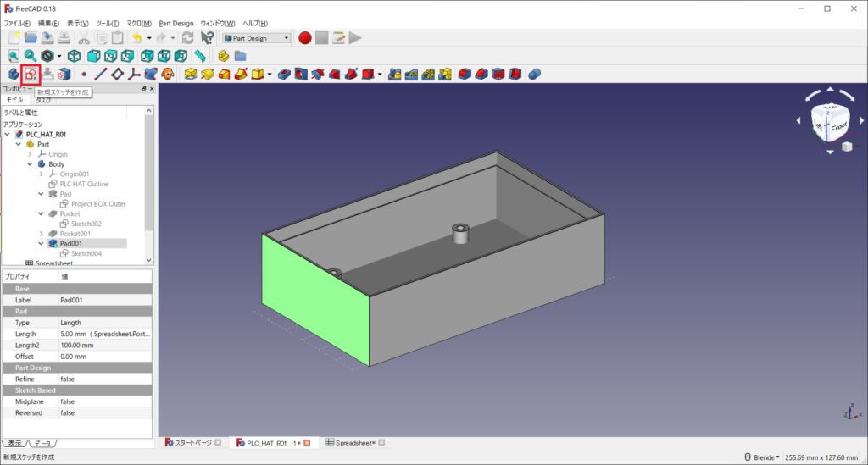The height and width of the screenshot is (465, 868).
Task: Select the Pad tool in the toolbar
Action: (191, 75)
